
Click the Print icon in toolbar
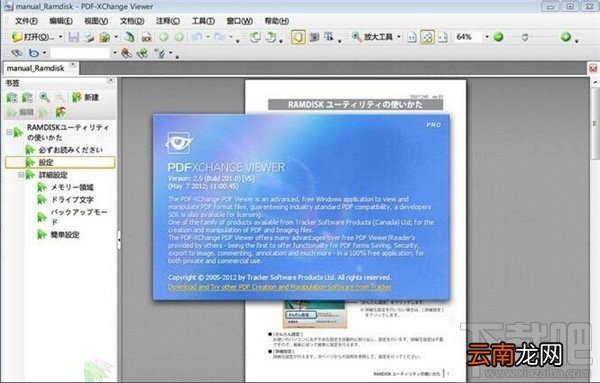(90, 37)
